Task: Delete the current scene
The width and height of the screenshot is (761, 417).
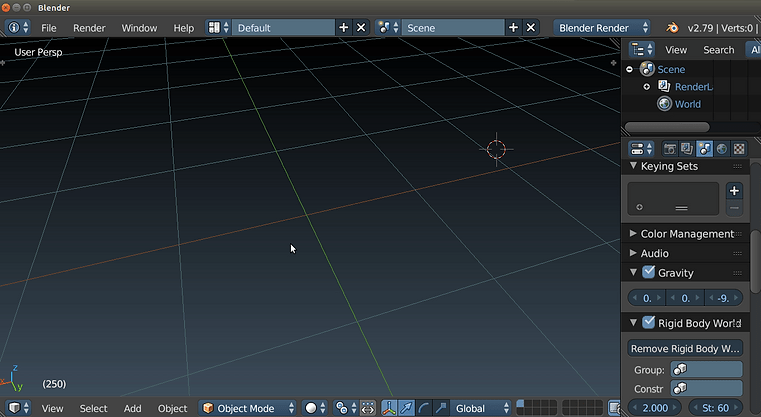Action: pyautogui.click(x=531, y=28)
